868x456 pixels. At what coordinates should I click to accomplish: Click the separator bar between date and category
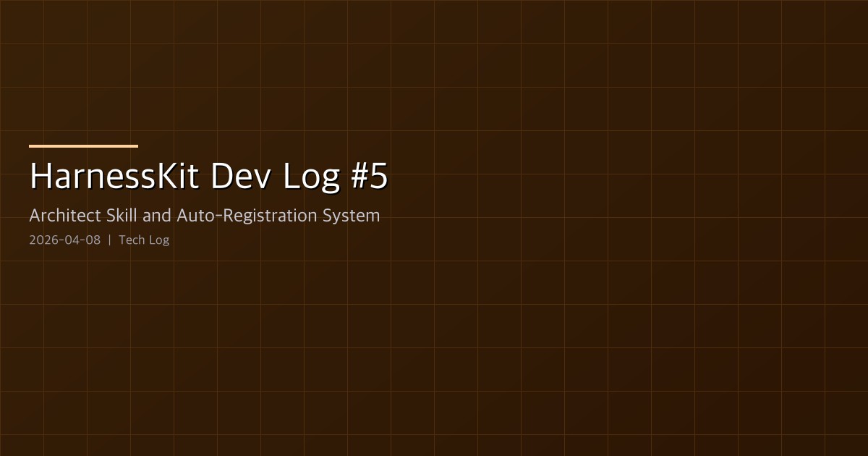pyautogui.click(x=110, y=240)
